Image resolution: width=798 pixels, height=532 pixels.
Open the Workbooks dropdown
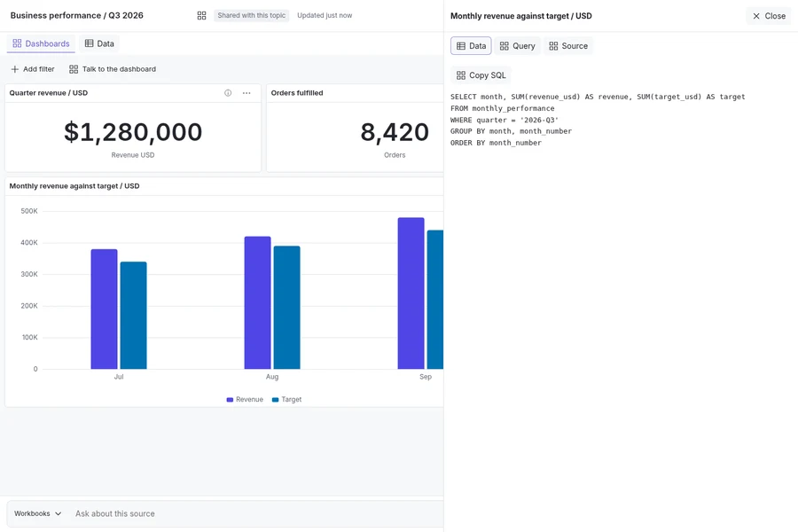(x=37, y=513)
